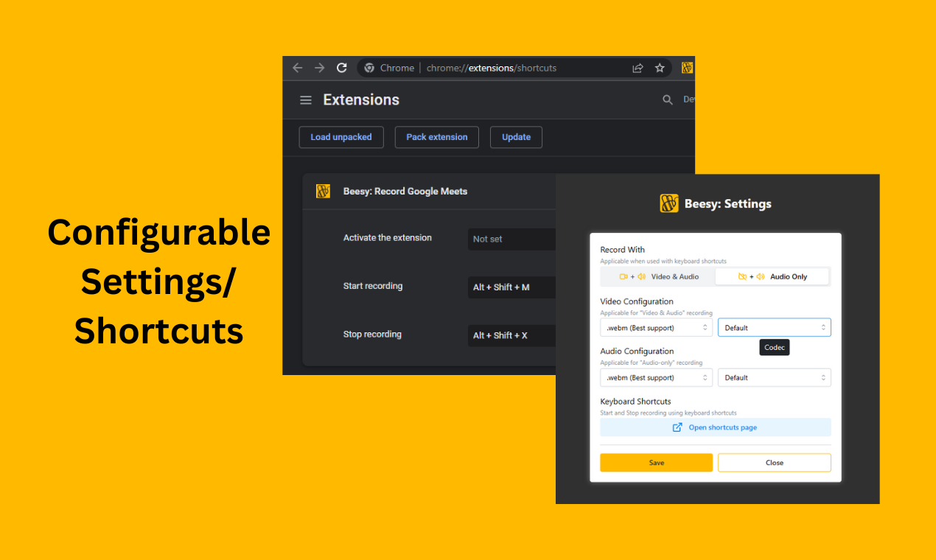The height and width of the screenshot is (560, 936).
Task: Open the video format .webm dropdown
Action: tap(656, 327)
